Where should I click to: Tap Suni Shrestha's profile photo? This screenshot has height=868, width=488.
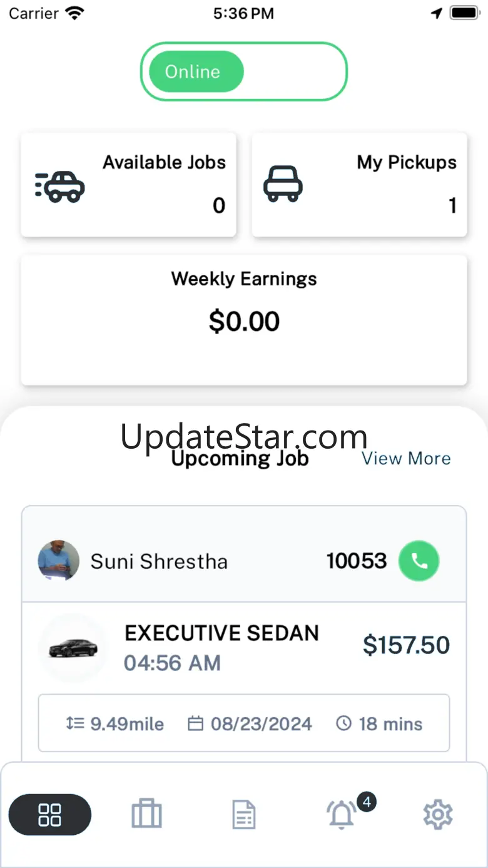click(x=59, y=561)
